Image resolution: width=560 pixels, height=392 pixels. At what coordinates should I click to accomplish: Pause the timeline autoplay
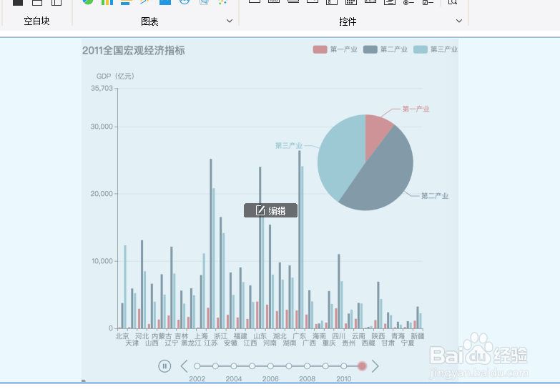point(164,366)
